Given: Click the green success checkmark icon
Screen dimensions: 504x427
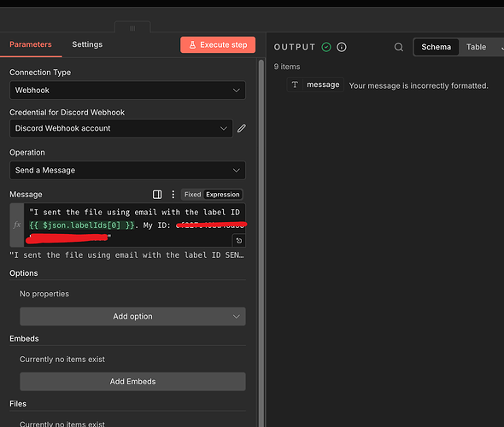Looking at the screenshot, I should tap(326, 47).
